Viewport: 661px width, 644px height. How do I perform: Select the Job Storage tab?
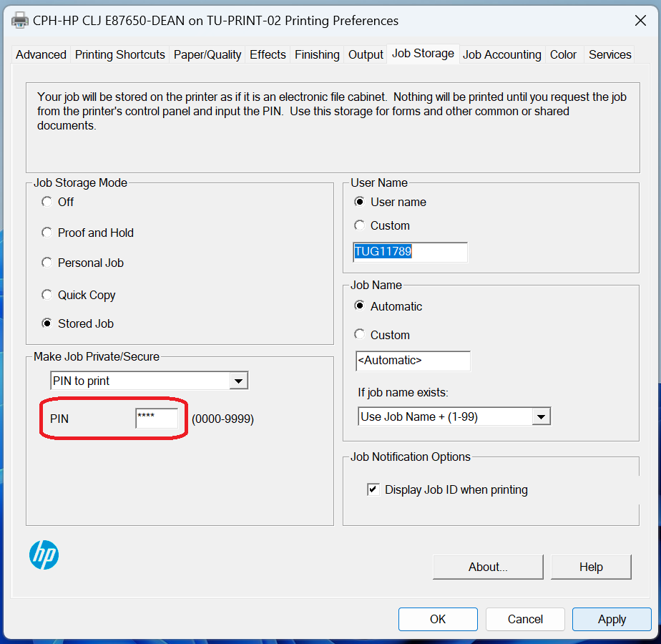(423, 54)
